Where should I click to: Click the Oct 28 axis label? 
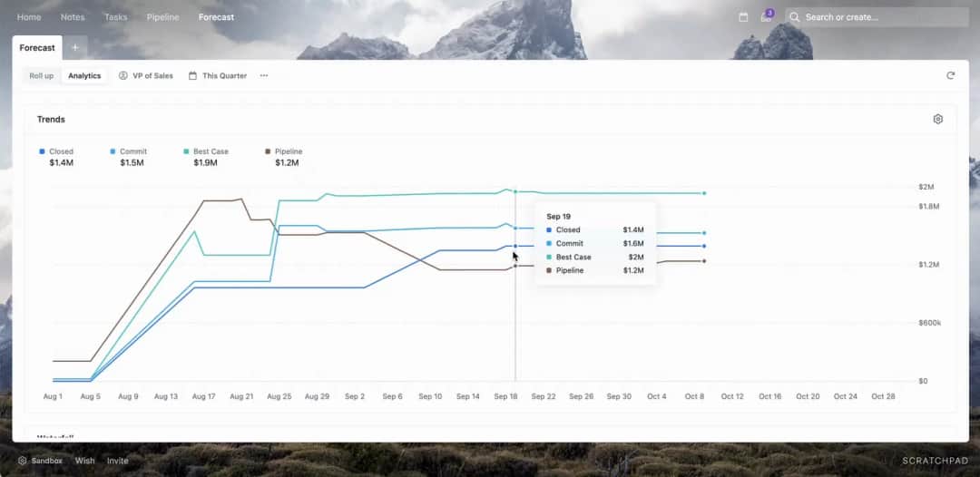click(x=883, y=396)
